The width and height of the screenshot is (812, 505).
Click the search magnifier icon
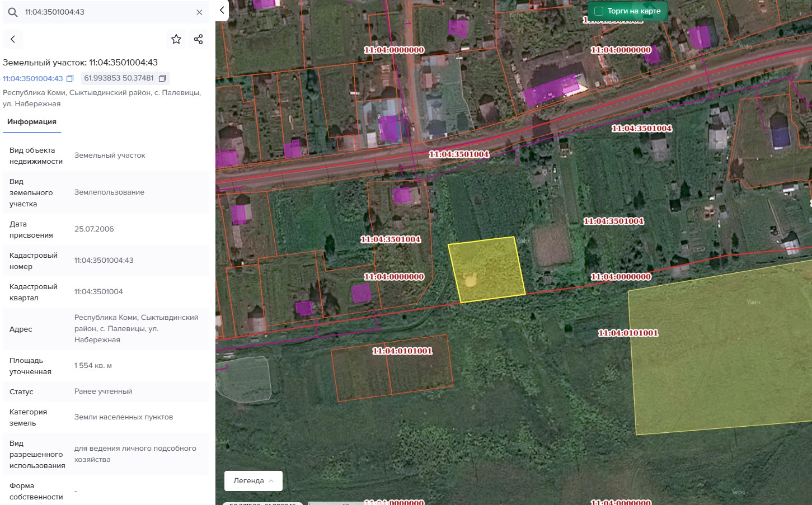click(12, 12)
